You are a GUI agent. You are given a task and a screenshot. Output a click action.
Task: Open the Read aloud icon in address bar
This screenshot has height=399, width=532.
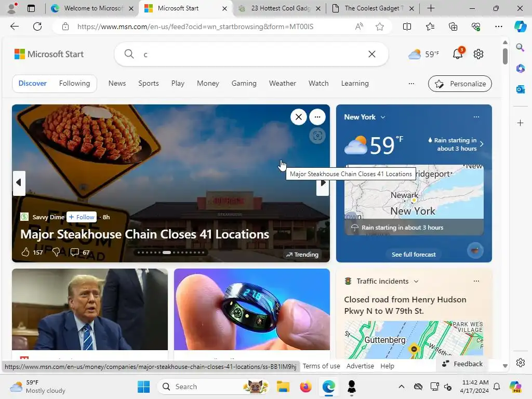pyautogui.click(x=359, y=26)
